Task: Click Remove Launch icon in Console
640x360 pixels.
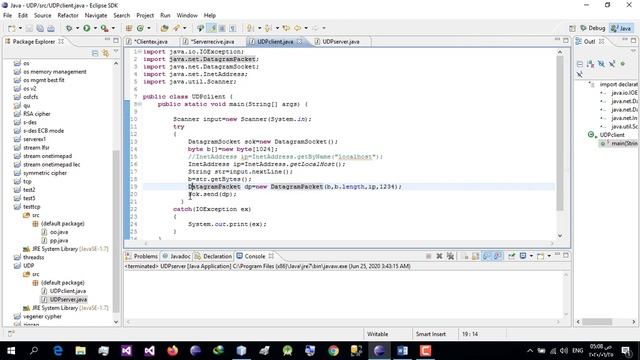Action: click(440, 256)
